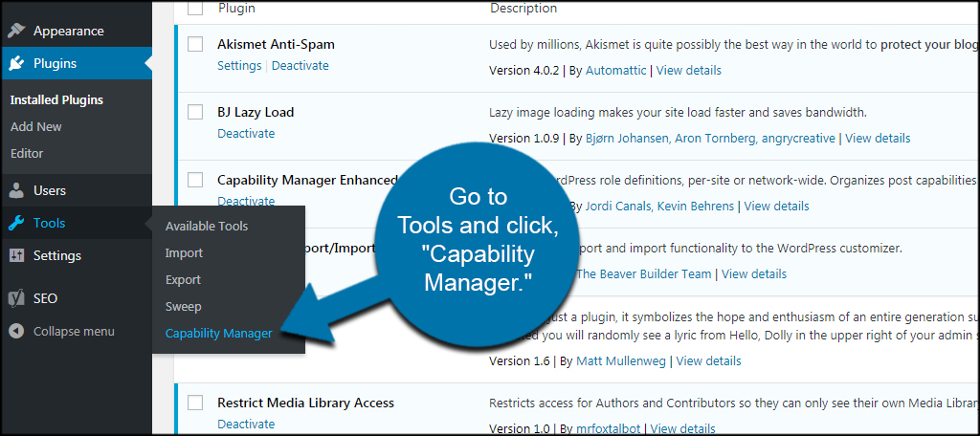Image resolution: width=980 pixels, height=436 pixels.
Task: View details next to mrfoxtalbot
Action: (683, 428)
